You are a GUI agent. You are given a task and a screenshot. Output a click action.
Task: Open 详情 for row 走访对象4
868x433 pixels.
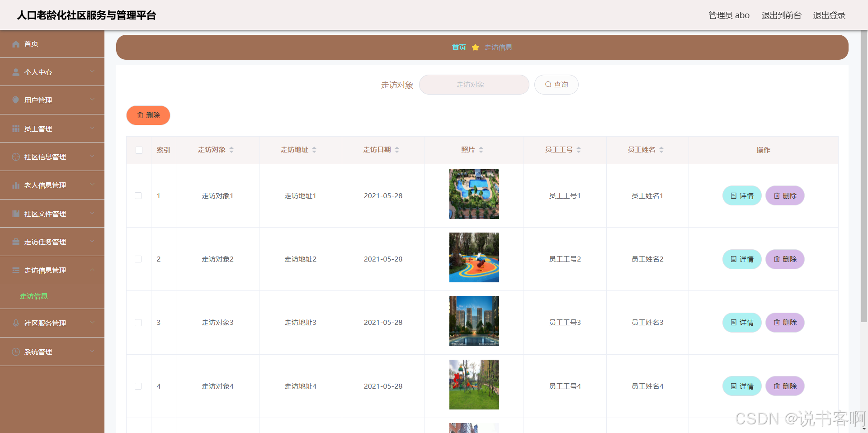coord(742,386)
